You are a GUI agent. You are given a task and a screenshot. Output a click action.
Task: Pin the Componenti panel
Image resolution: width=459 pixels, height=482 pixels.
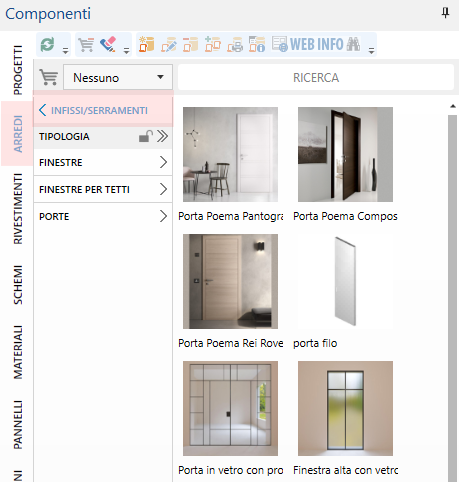pyautogui.click(x=445, y=13)
